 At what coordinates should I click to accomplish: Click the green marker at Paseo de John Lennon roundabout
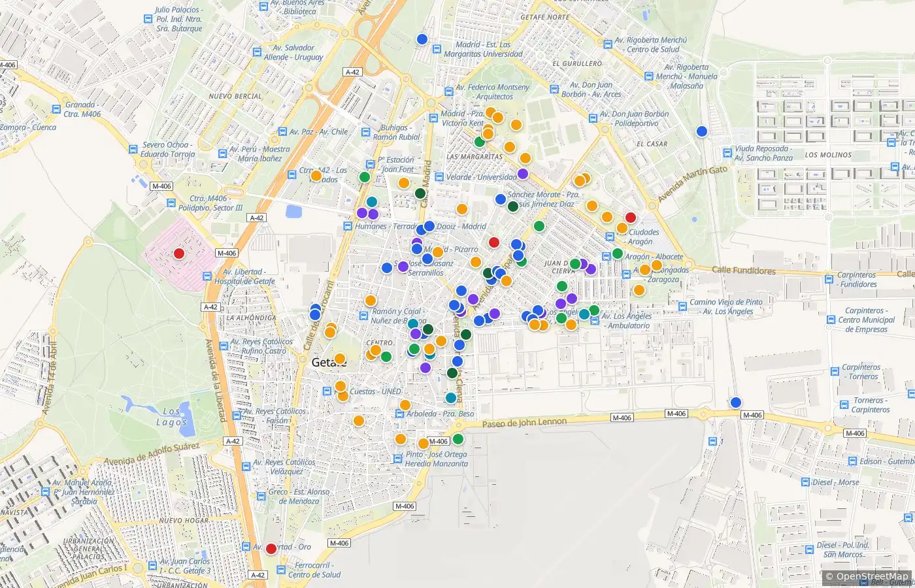pyautogui.click(x=457, y=439)
